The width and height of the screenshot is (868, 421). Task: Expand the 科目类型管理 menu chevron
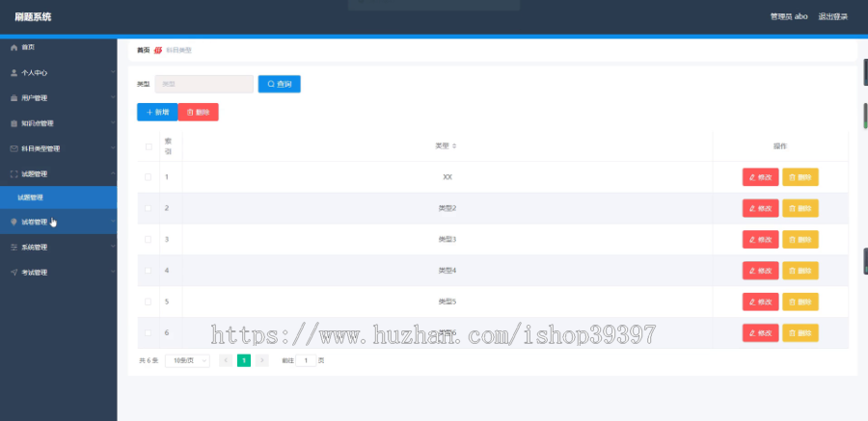coord(113,148)
